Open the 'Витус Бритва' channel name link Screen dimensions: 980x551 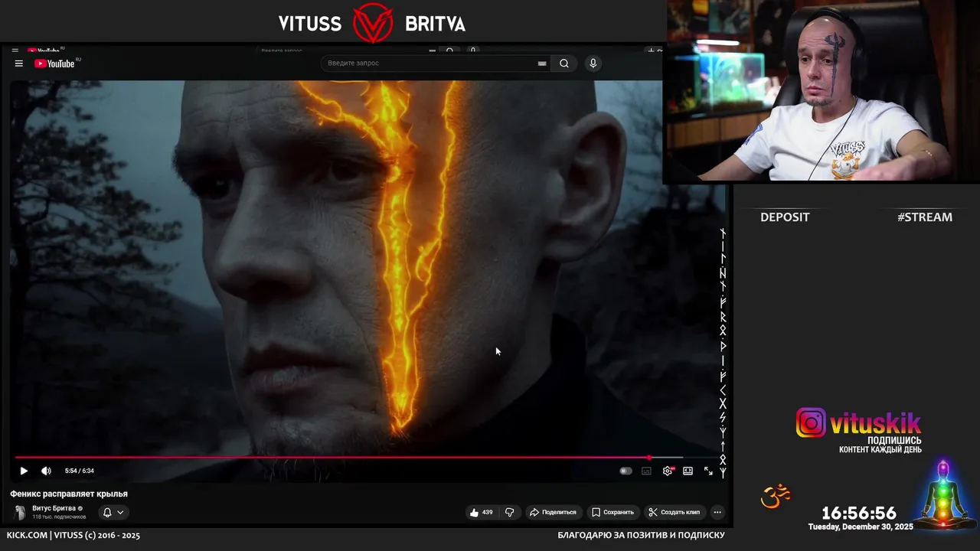[x=54, y=508]
